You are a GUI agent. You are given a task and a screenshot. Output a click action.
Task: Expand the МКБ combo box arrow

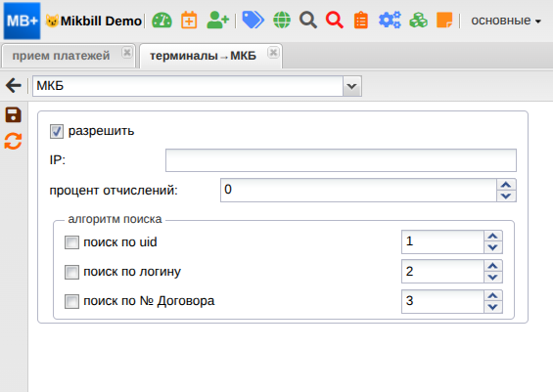[x=352, y=86]
